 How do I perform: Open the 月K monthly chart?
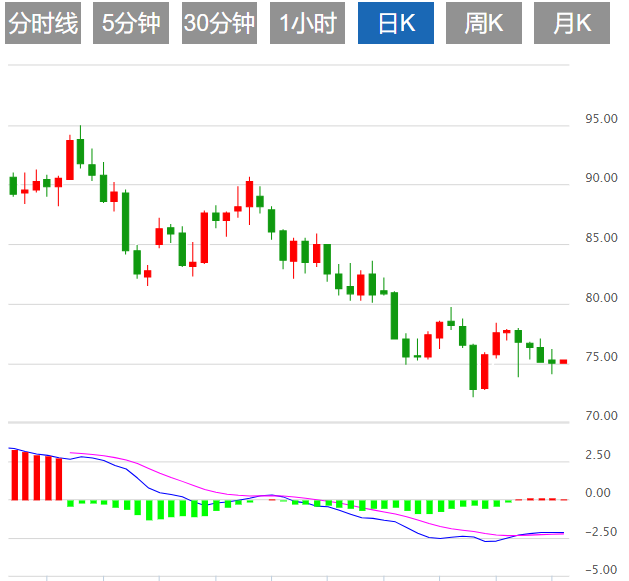point(571,24)
